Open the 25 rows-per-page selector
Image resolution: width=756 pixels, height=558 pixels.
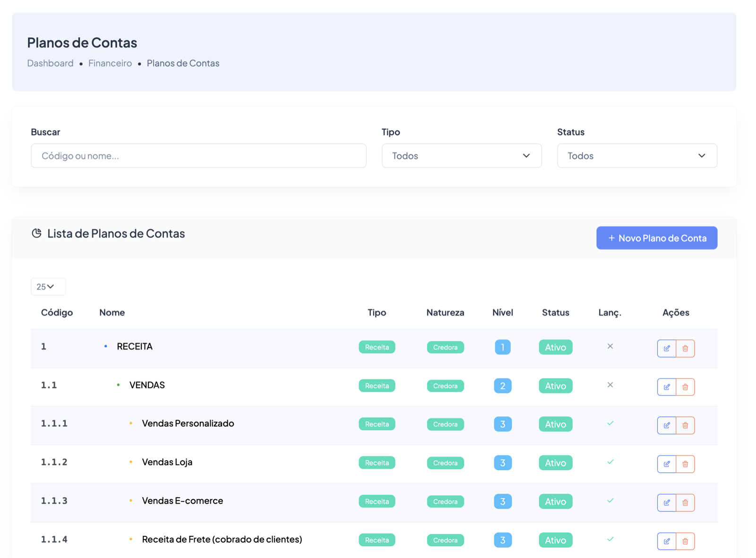(48, 287)
